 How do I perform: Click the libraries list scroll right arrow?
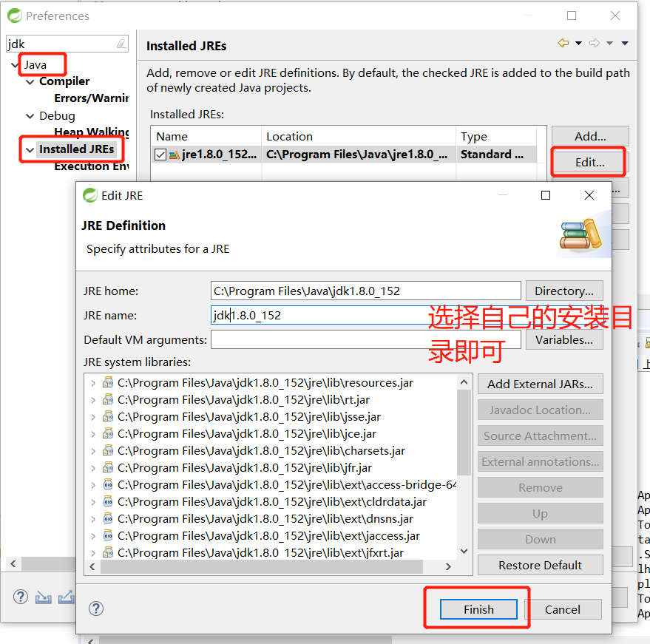pyautogui.click(x=448, y=566)
